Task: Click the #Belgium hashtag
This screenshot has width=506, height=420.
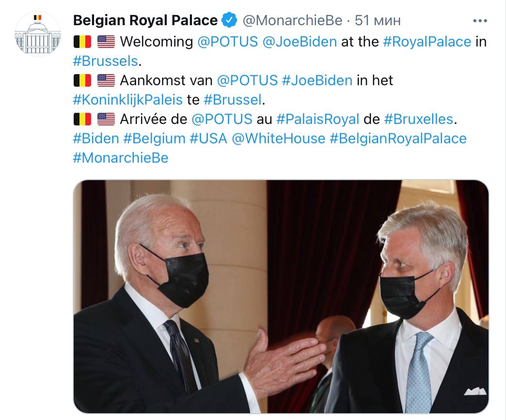Action: (154, 139)
